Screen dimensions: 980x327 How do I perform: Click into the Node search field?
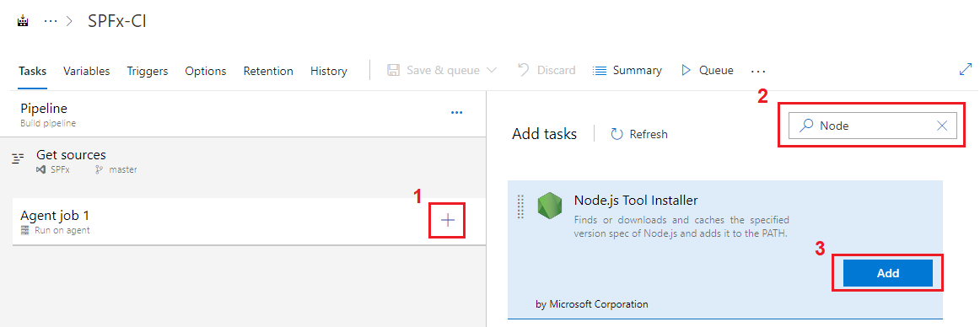[x=873, y=126]
